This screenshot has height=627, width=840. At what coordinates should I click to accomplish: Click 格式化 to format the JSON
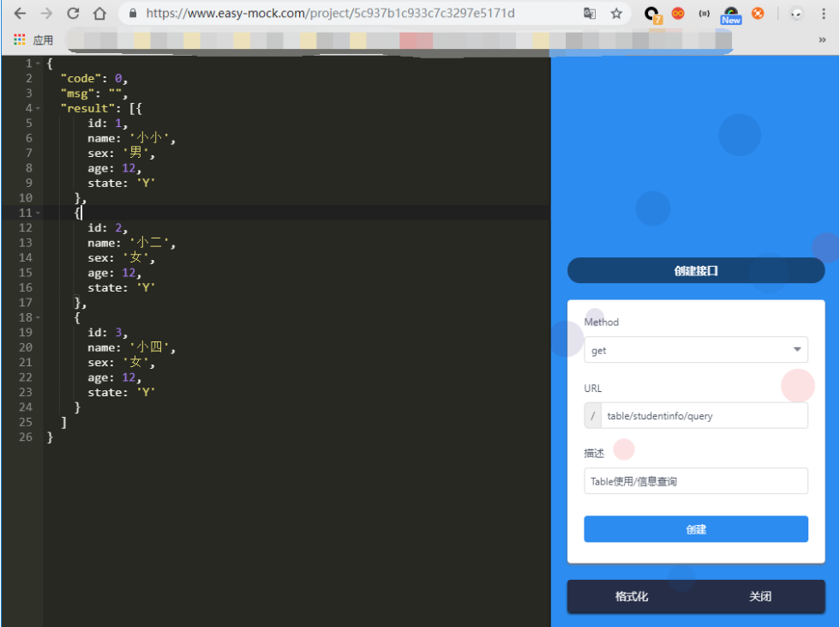[632, 596]
